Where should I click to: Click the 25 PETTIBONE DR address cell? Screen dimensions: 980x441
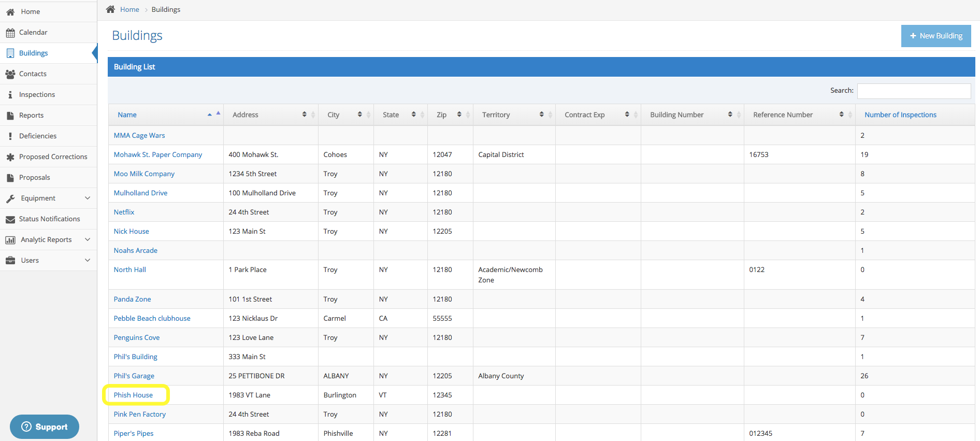[271, 376]
